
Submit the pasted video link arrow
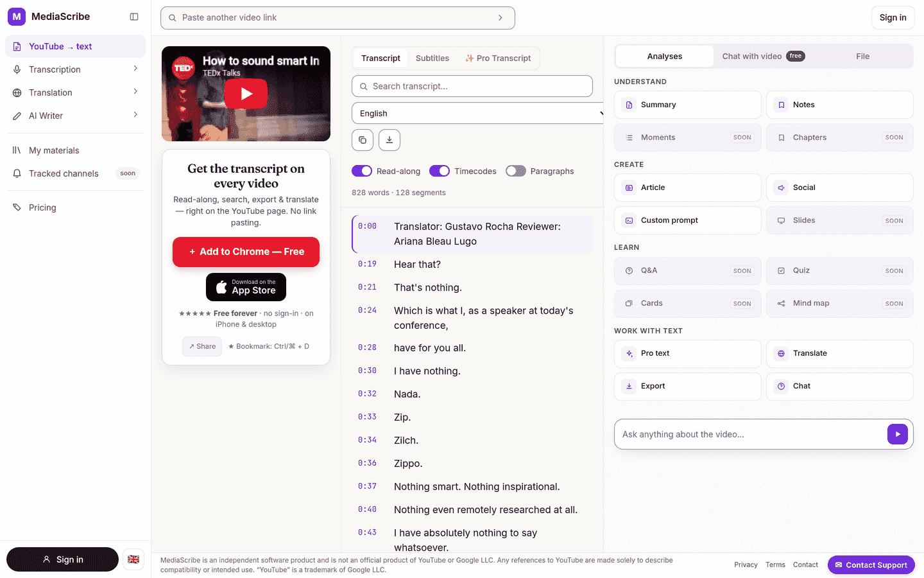[x=501, y=18]
